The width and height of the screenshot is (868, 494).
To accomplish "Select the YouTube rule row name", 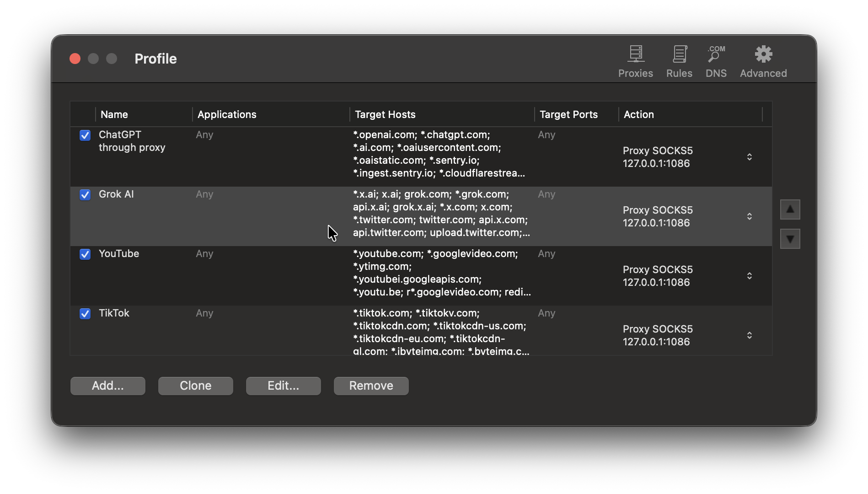I will 119,254.
